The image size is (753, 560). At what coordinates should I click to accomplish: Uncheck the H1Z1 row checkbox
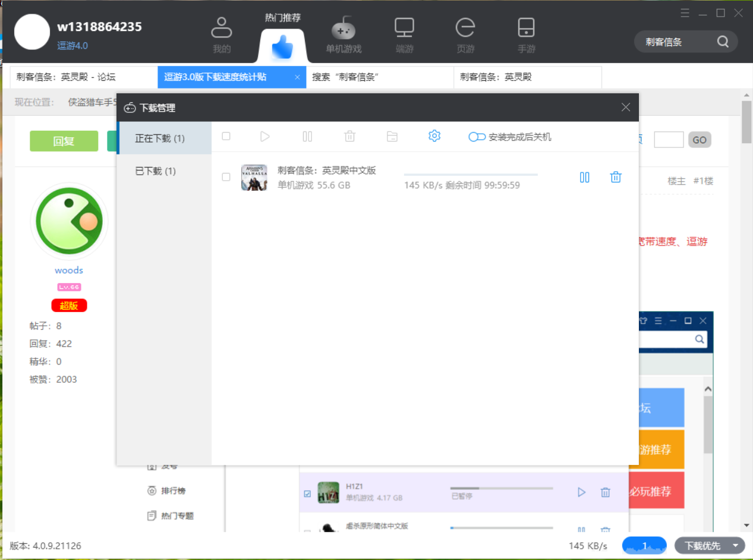coord(307,493)
